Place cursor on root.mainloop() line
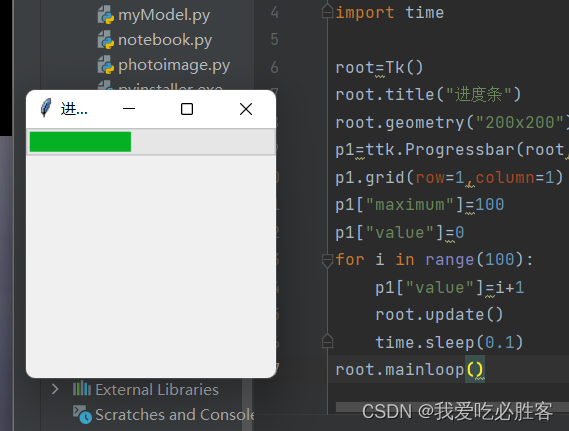 [x=410, y=370]
